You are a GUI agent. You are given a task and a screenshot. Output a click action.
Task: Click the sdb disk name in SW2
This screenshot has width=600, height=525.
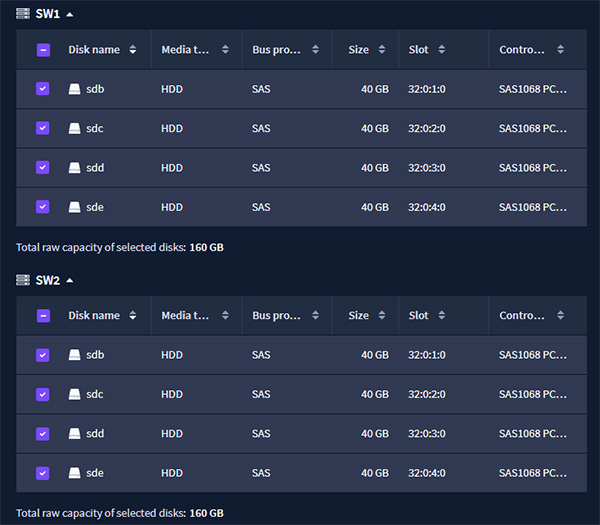(x=95, y=355)
